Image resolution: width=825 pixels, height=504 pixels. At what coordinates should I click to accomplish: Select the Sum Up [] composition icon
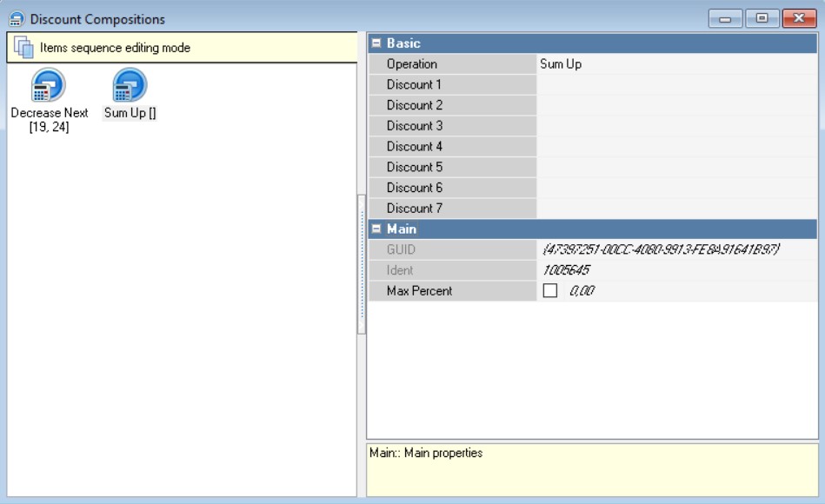point(130,87)
